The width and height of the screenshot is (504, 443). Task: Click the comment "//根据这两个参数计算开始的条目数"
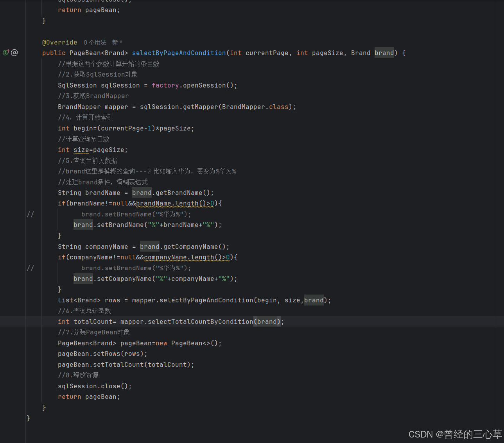(109, 64)
